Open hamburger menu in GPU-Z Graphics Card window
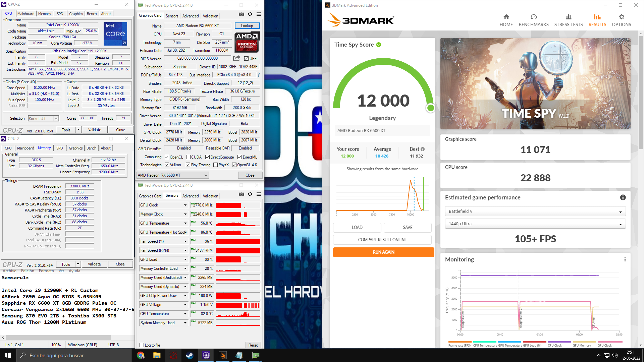This screenshot has height=362, width=644. (259, 14)
